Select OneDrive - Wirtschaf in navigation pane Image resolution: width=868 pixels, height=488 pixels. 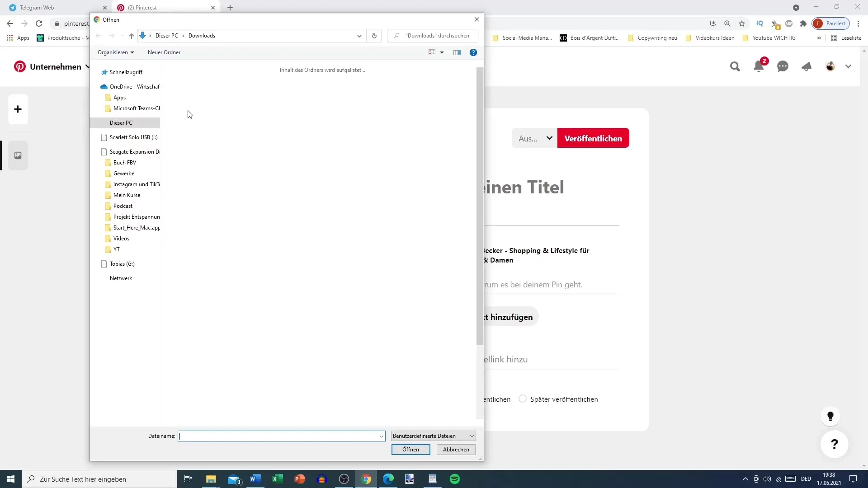click(130, 87)
